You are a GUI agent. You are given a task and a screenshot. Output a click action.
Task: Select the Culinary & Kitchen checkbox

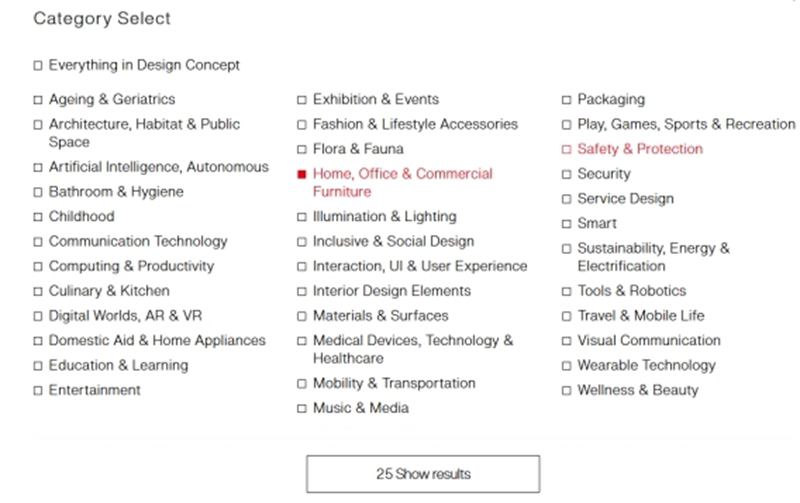pos(38,291)
